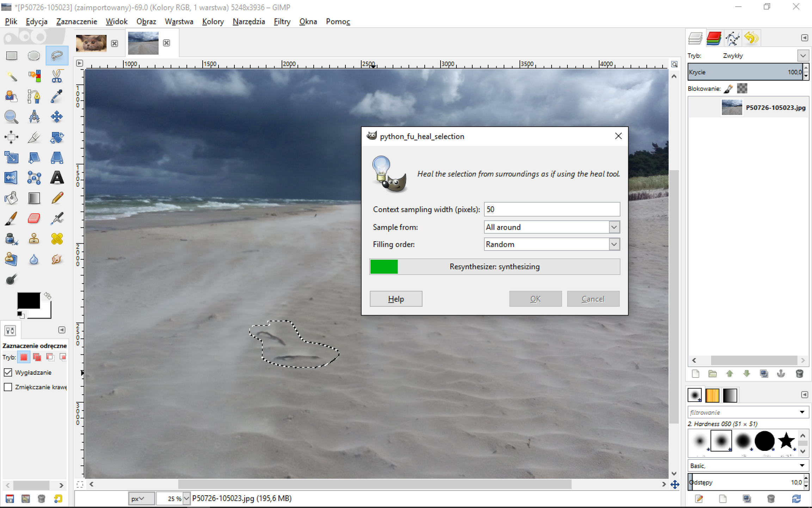The image size is (812, 508).
Task: Activate the Heal tool
Action: pos(57,239)
